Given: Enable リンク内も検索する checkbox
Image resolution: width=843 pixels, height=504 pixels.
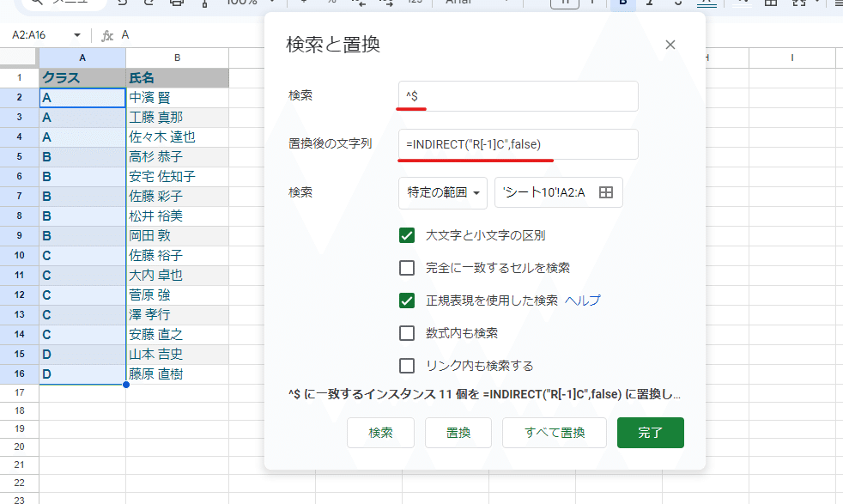Looking at the screenshot, I should point(407,366).
